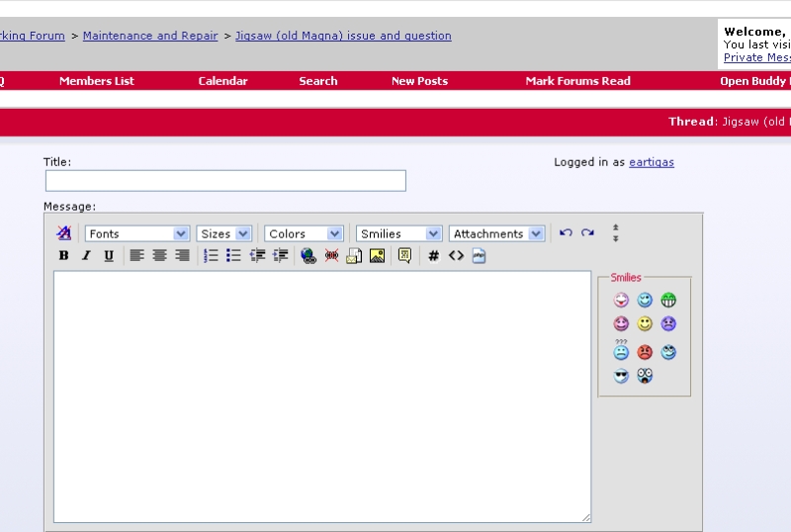Viewport: 791px width, 532px height.
Task: Open the Fonts dropdown
Action: click(137, 233)
